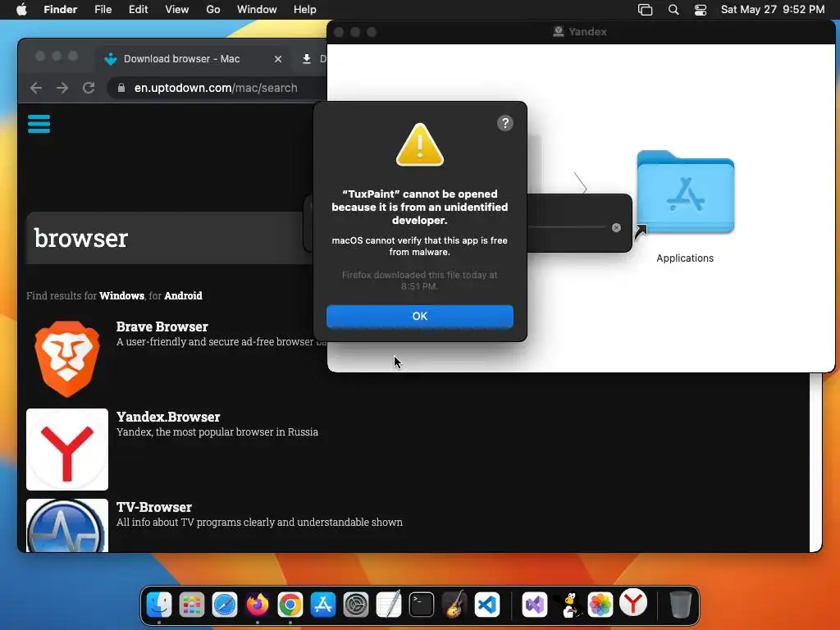This screenshot has height=630, width=840.
Task: Open the Go menu
Action: [x=213, y=10]
